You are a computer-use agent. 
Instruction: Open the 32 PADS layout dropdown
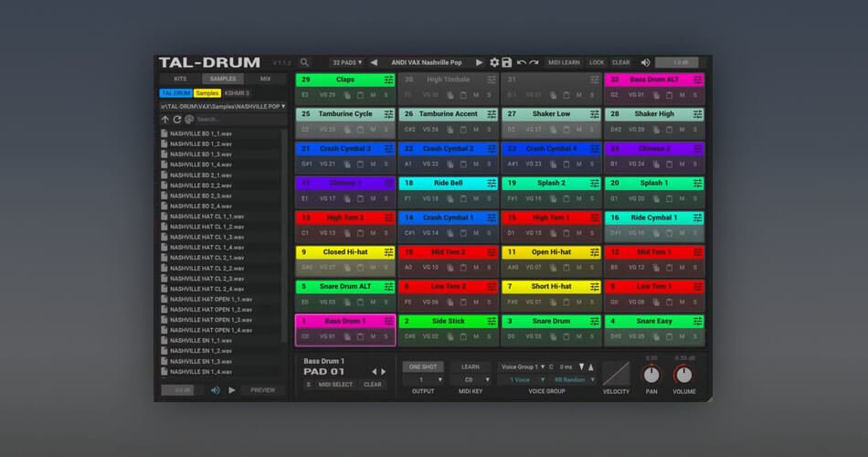[347, 62]
